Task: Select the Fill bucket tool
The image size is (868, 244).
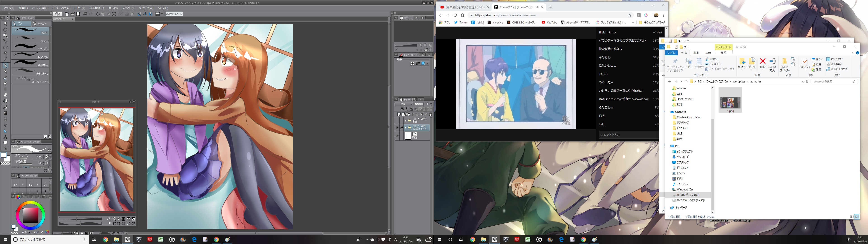Action: click(5, 107)
